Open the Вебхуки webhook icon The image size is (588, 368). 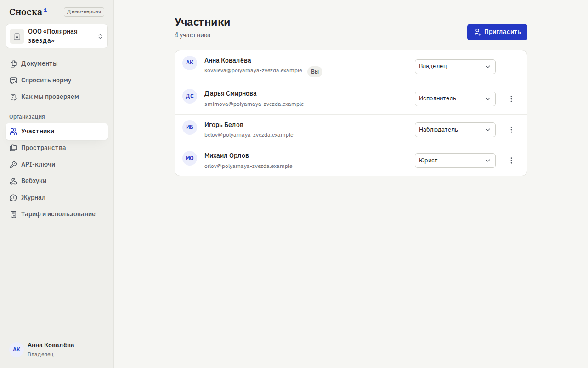click(x=13, y=181)
